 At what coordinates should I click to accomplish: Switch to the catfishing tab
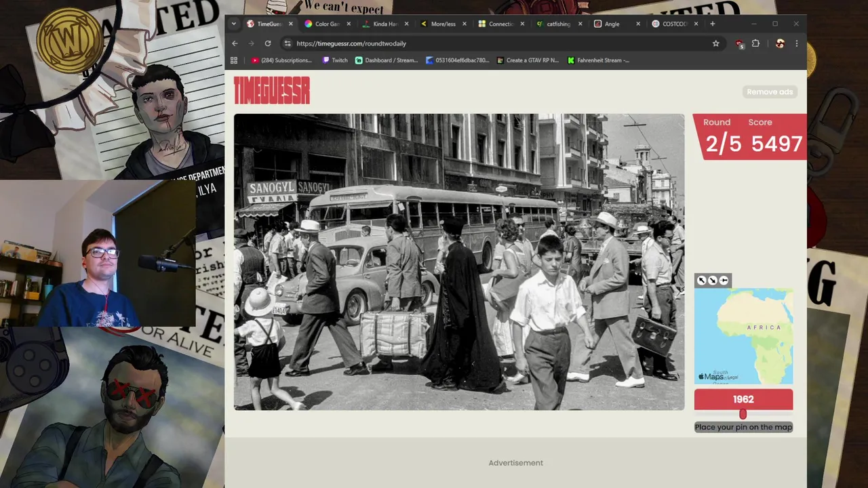[558, 24]
